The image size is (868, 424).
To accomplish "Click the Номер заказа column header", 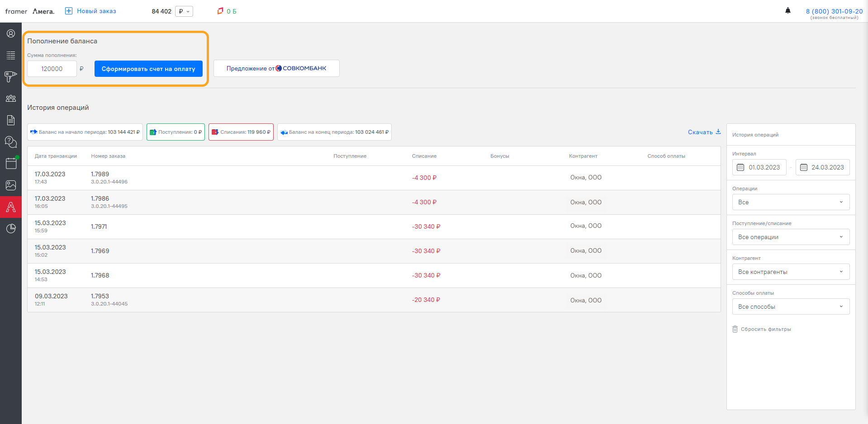I will [108, 156].
